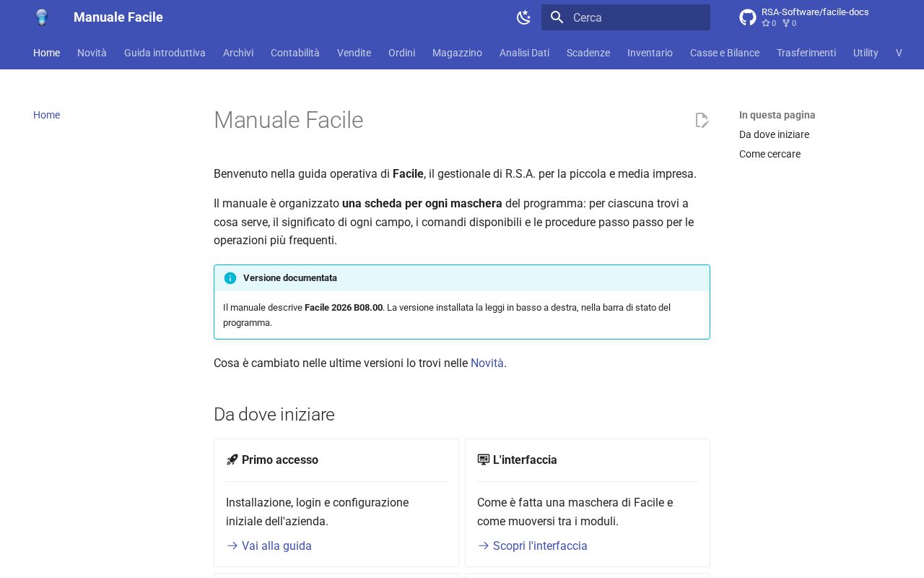Open the GitHub repository icon
This screenshot has width=924, height=578.
[x=748, y=17]
